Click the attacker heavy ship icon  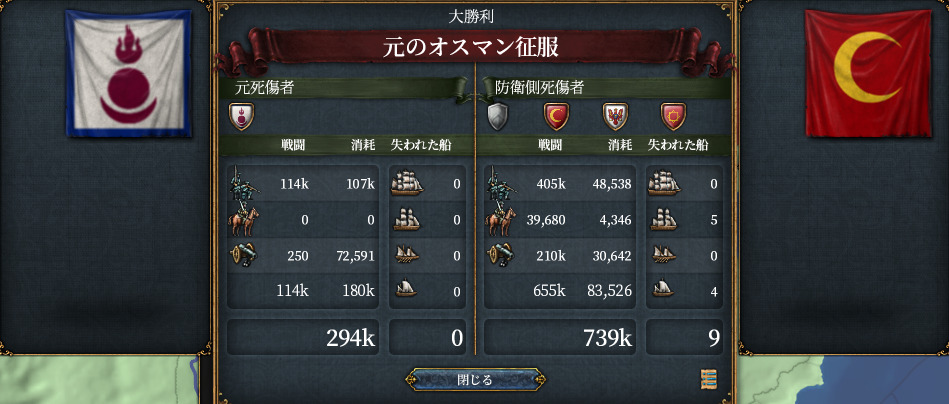[x=407, y=183]
